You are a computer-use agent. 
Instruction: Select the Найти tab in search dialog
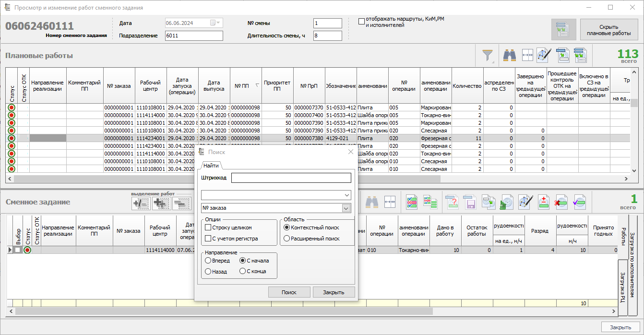tap(211, 166)
